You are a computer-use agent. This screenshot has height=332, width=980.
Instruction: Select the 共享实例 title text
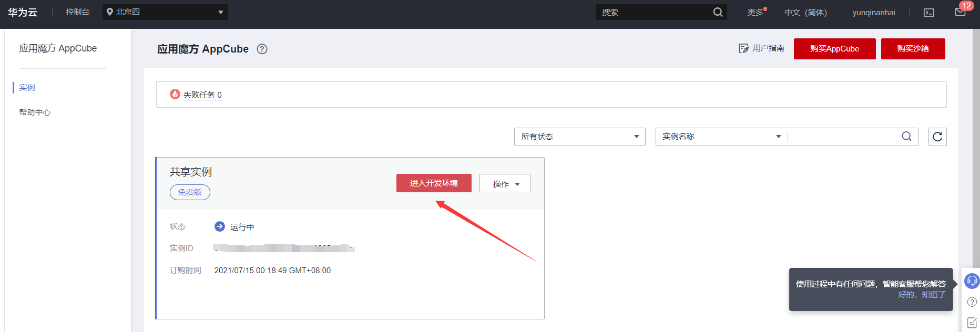coord(190,172)
